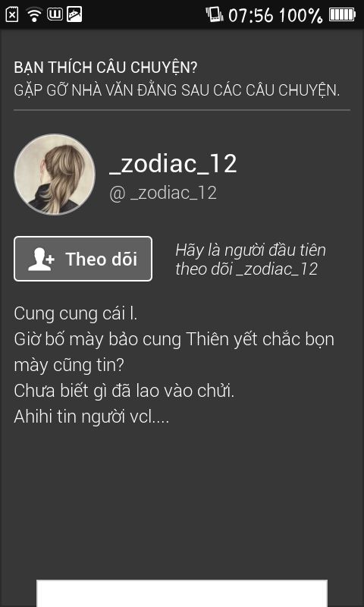Tap the 100% battery percentage text
The height and width of the screenshot is (607, 364).
pos(300,15)
